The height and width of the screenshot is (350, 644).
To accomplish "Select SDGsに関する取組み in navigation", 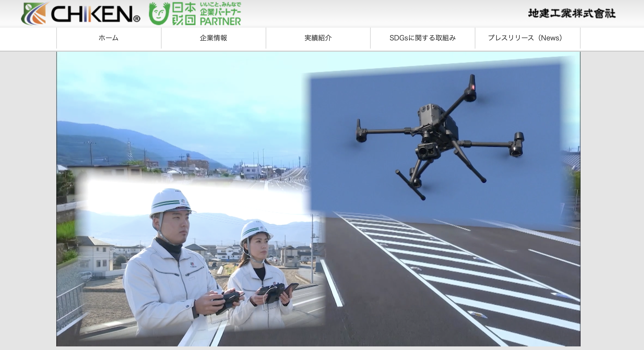I will (x=423, y=38).
